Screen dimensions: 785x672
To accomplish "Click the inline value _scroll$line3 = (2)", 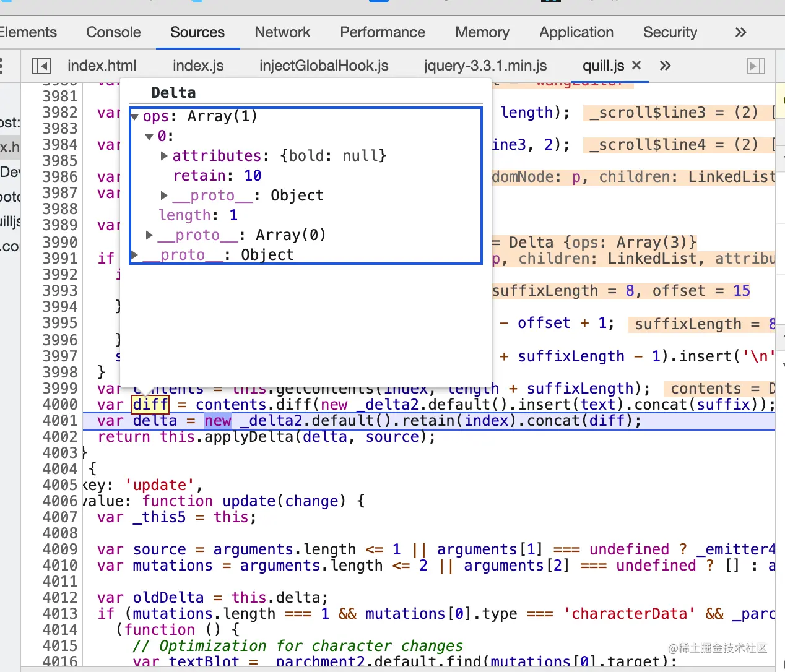I will pyautogui.click(x=674, y=113).
